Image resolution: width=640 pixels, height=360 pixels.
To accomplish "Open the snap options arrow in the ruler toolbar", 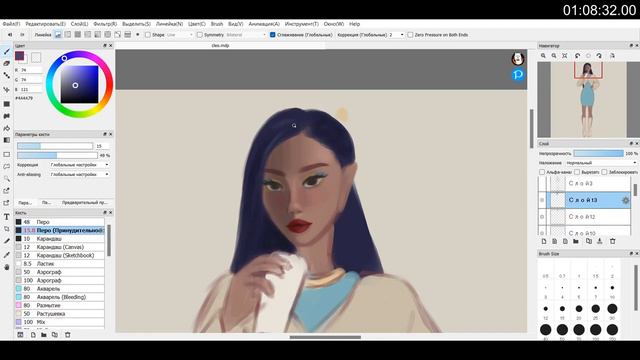I will point(138,35).
